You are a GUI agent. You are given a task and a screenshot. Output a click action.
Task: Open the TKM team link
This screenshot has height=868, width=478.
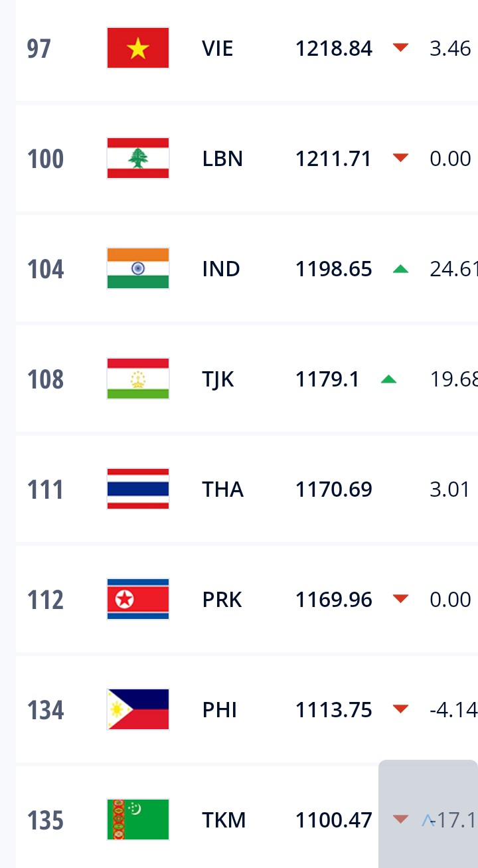(224, 820)
